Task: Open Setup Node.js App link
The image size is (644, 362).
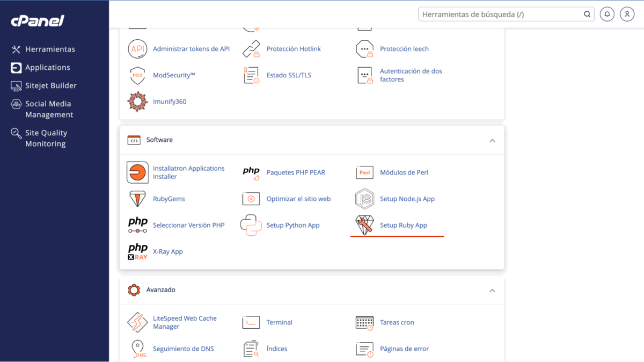Action: pyautogui.click(x=407, y=199)
